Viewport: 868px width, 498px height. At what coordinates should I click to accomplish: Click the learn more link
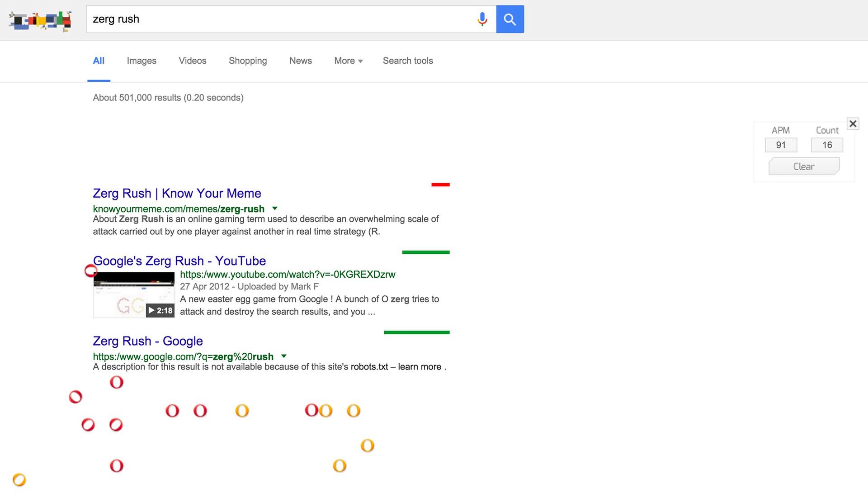point(419,367)
